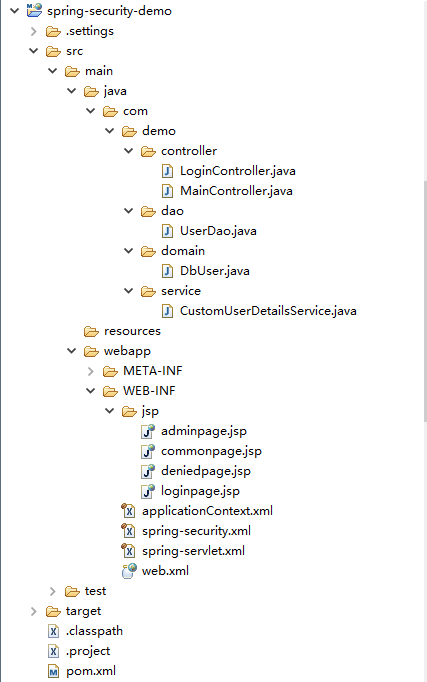This screenshot has height=682, width=427.
Task: Click the commonpage.jsp file icon
Action: pos(148,451)
